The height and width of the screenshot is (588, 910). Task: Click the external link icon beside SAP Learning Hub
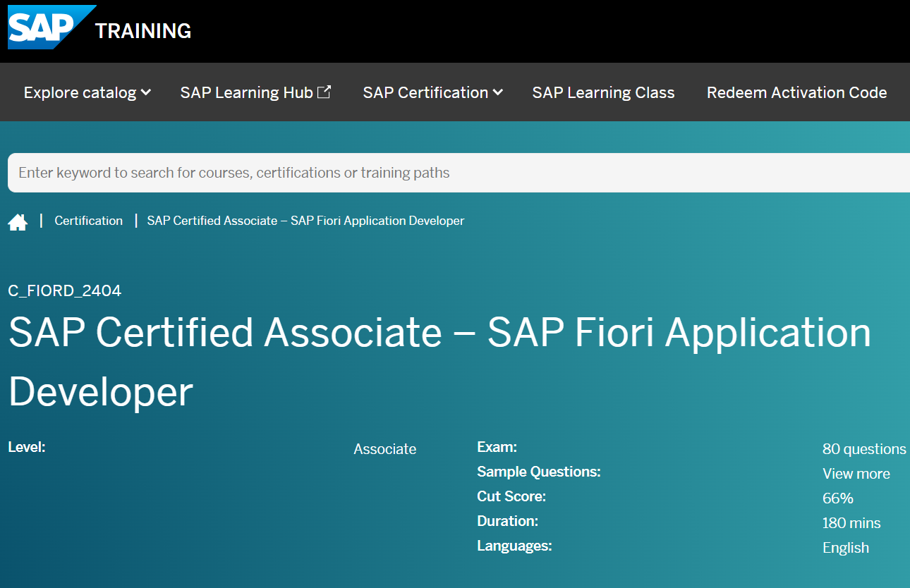324,92
